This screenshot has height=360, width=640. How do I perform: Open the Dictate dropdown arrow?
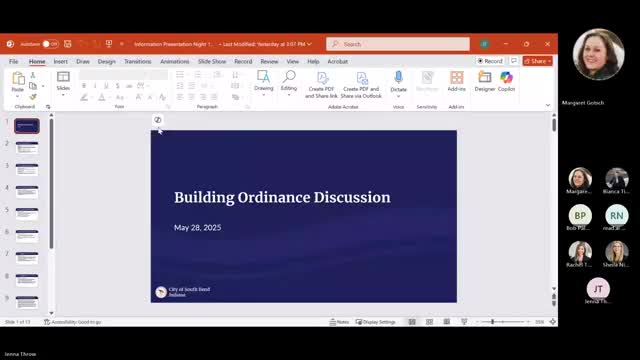click(398, 96)
